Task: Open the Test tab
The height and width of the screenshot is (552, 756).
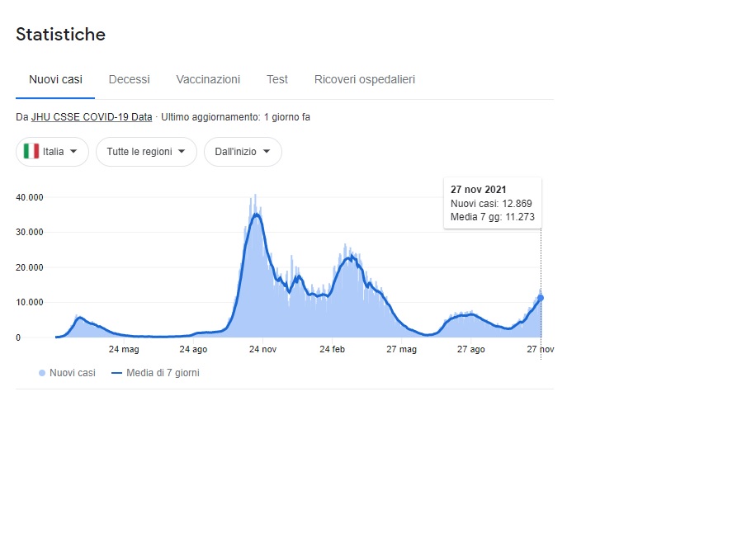Action: point(277,79)
